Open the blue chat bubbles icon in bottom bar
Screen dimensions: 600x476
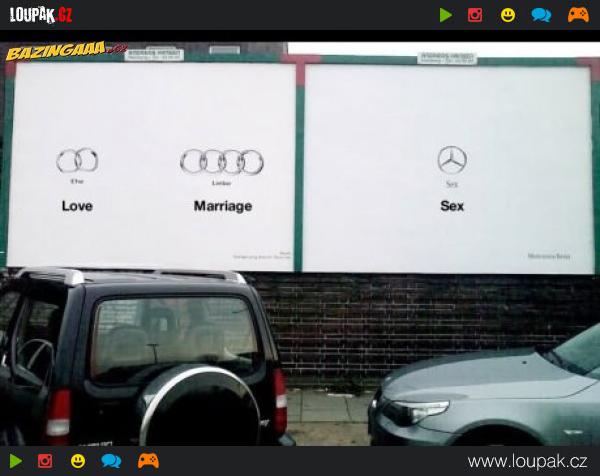(x=111, y=461)
